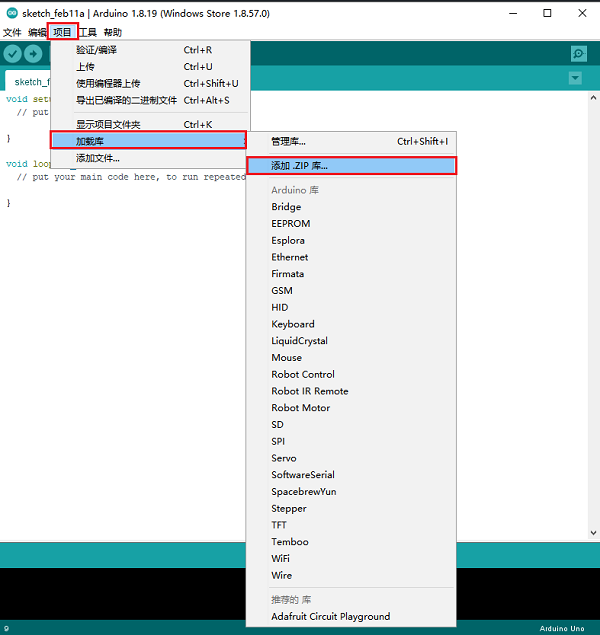This screenshot has width=600, height=635.
Task: Include the Robot IR Remote library
Action: [351, 391]
